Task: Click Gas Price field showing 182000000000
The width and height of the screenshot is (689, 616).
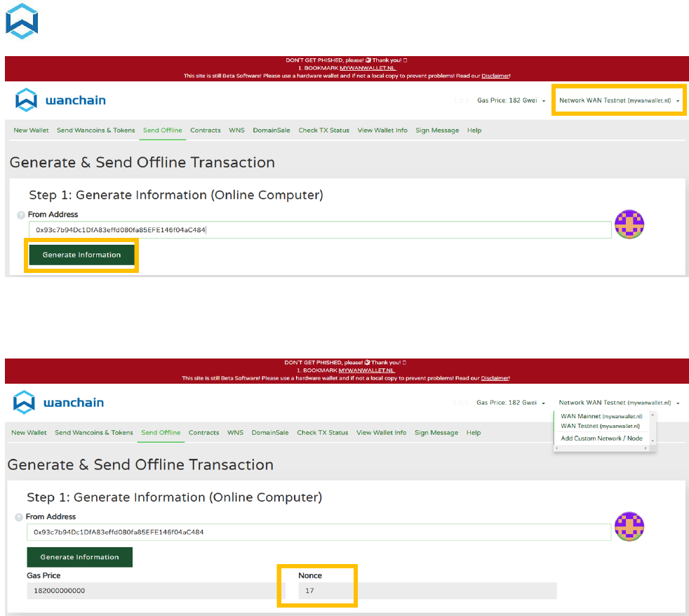Action: coord(156,591)
